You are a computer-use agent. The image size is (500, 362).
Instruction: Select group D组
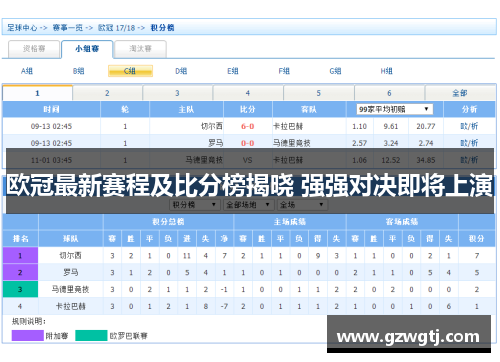tap(181, 71)
